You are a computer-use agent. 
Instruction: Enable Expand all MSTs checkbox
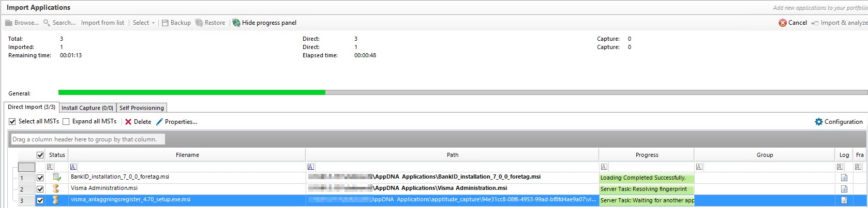(x=66, y=122)
